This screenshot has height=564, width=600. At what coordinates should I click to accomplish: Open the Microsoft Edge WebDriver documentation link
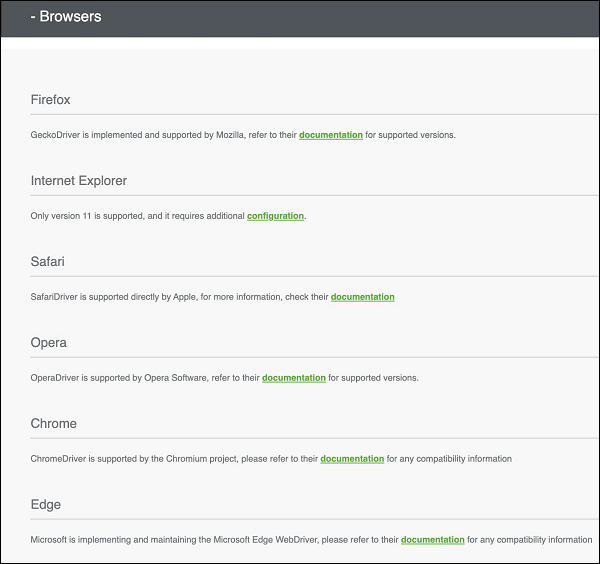tap(433, 540)
